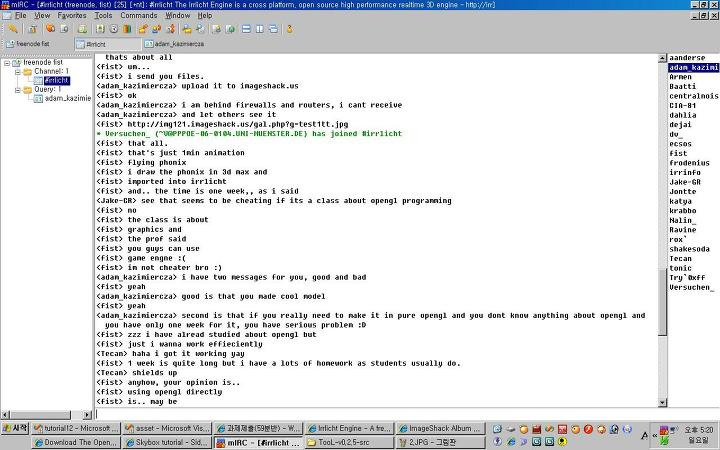Viewport: 720px width, 450px height.
Task: Tile windows horizontally via toolbar icon
Action: [246, 29]
